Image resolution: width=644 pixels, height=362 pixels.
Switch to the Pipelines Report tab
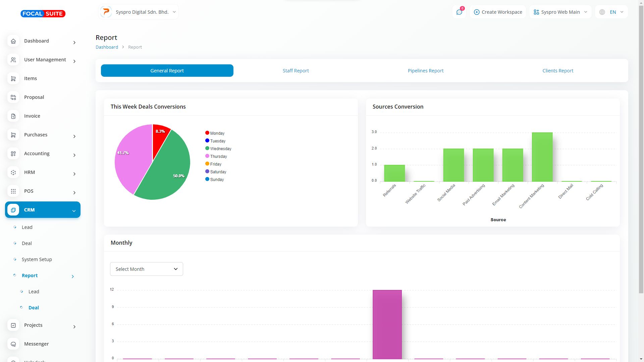point(425,71)
